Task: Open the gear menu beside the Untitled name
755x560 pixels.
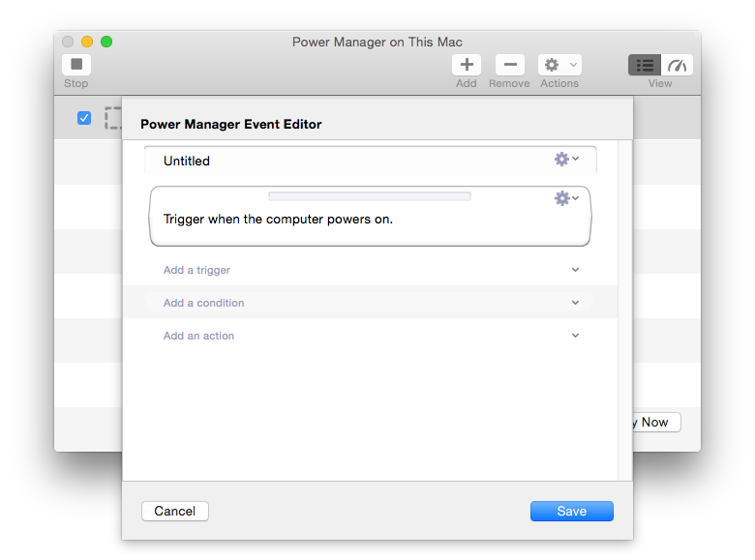Action: (566, 159)
